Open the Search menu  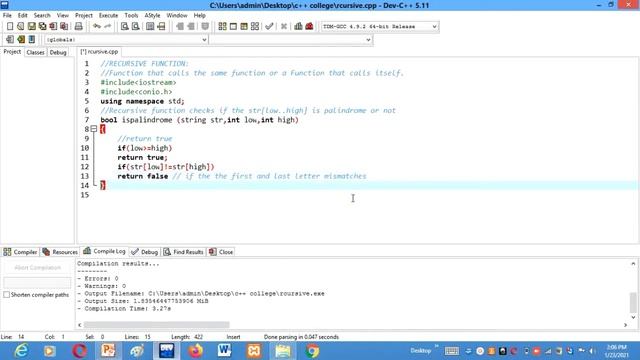click(x=42, y=15)
